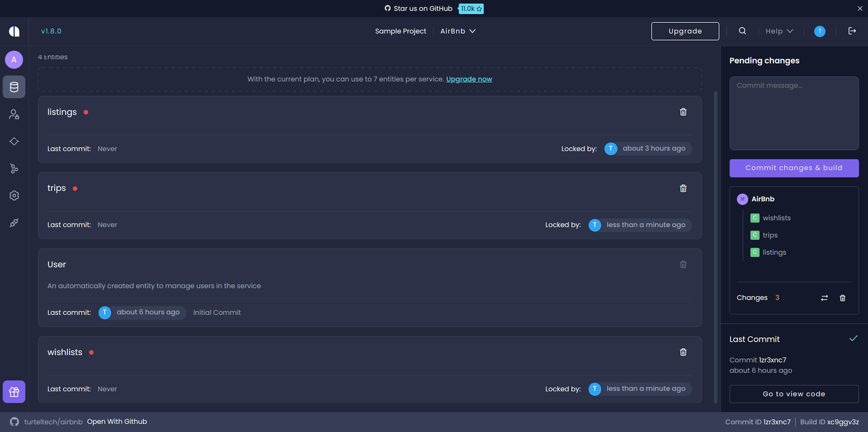This screenshot has height=432, width=868.
Task: Click the 4 Entities count label
Action: tap(53, 57)
